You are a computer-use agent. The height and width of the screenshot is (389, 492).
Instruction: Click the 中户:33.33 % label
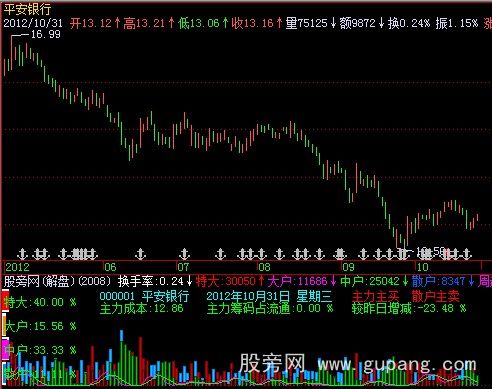point(40,350)
